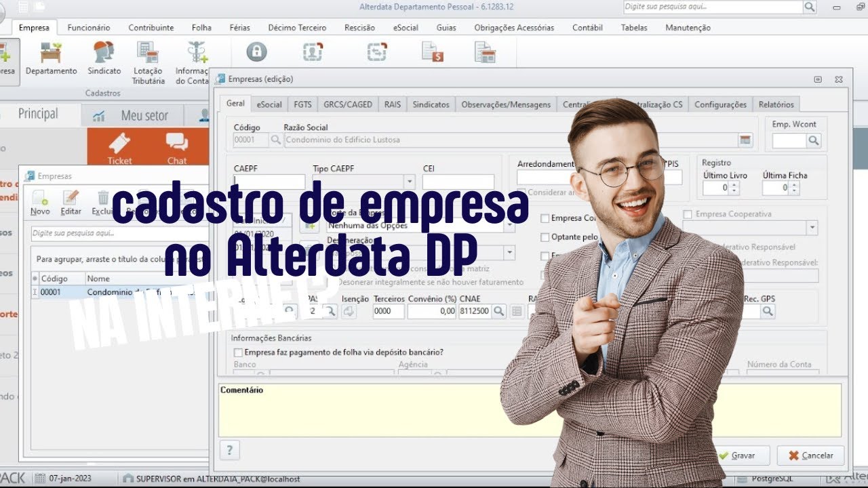Screen dimensions: 868x488
Task: Click the help question mark button
Action: (229, 450)
